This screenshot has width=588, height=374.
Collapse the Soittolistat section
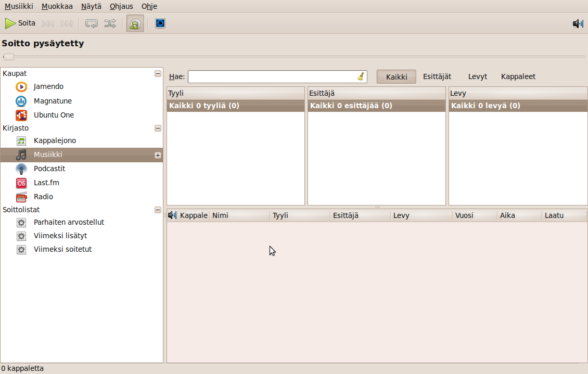[158, 210]
